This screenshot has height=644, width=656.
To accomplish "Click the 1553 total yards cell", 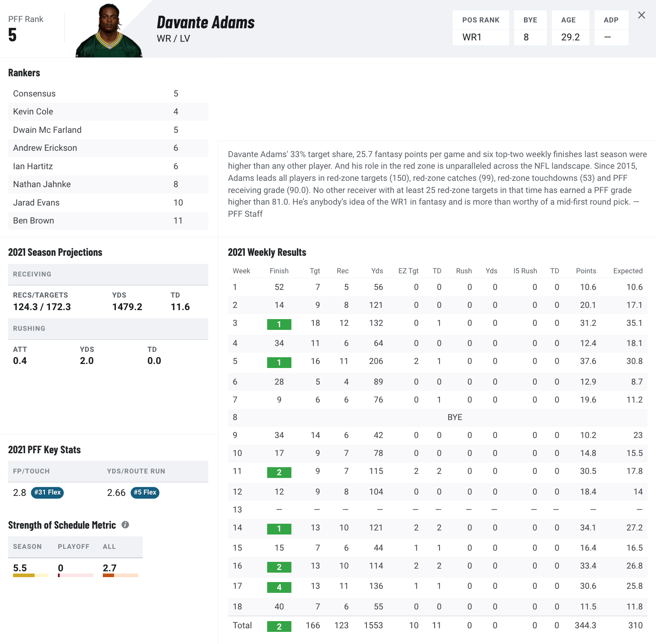I will coord(373,626).
